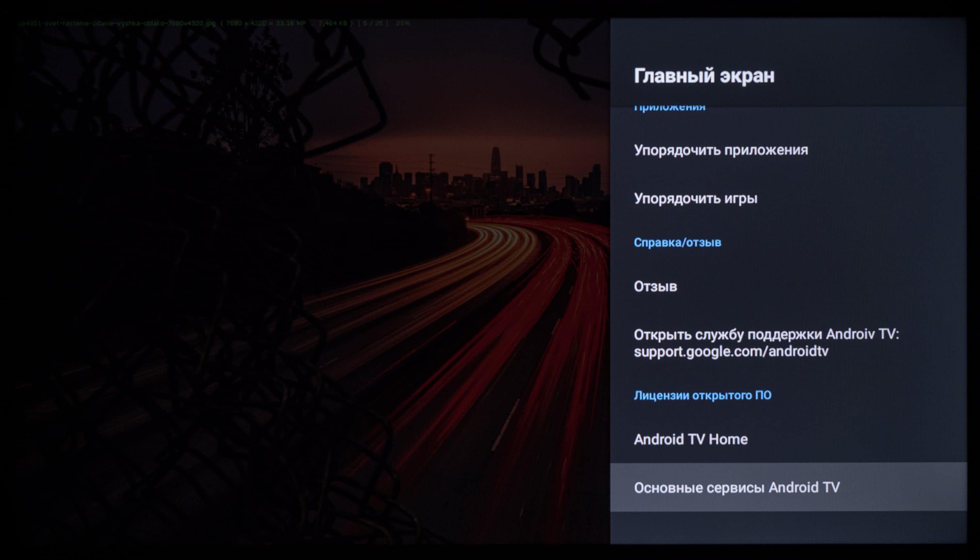The image size is (980, 560).
Task: Click the image filename text overlay
Action: (117, 24)
